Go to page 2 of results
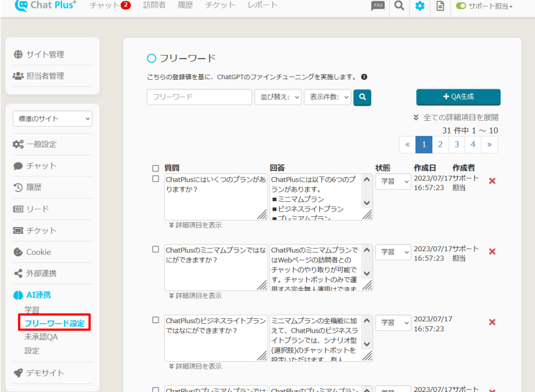The width and height of the screenshot is (535, 392). (x=440, y=144)
